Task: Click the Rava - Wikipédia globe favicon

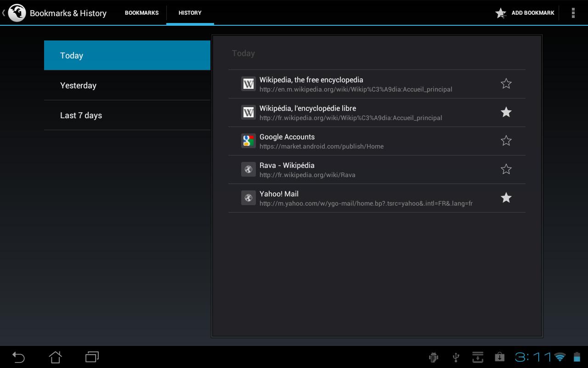Action: [x=249, y=169]
